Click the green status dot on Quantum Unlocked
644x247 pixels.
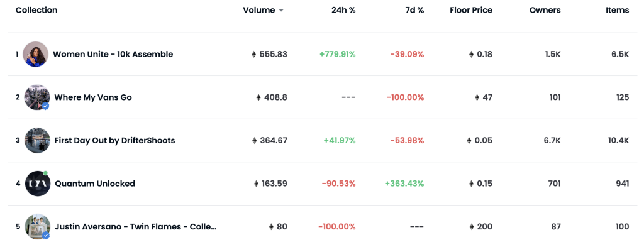tap(45, 173)
